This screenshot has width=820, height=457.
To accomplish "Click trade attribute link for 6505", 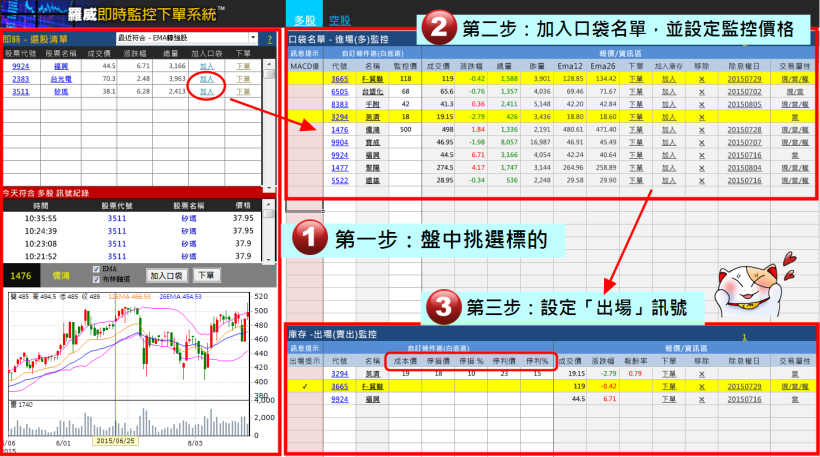I will pyautogui.click(x=795, y=92).
